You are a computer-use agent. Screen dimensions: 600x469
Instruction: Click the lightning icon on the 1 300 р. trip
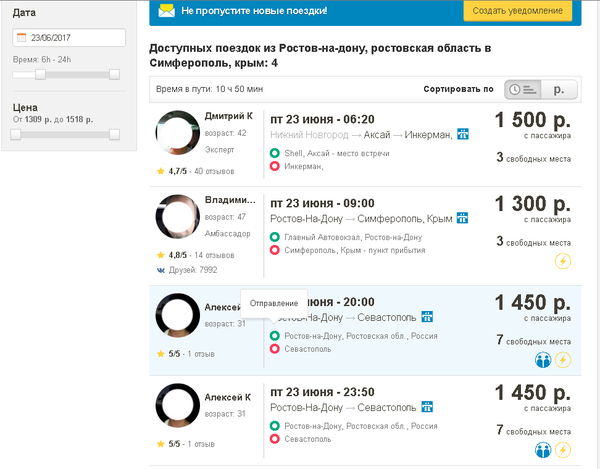coord(563,262)
